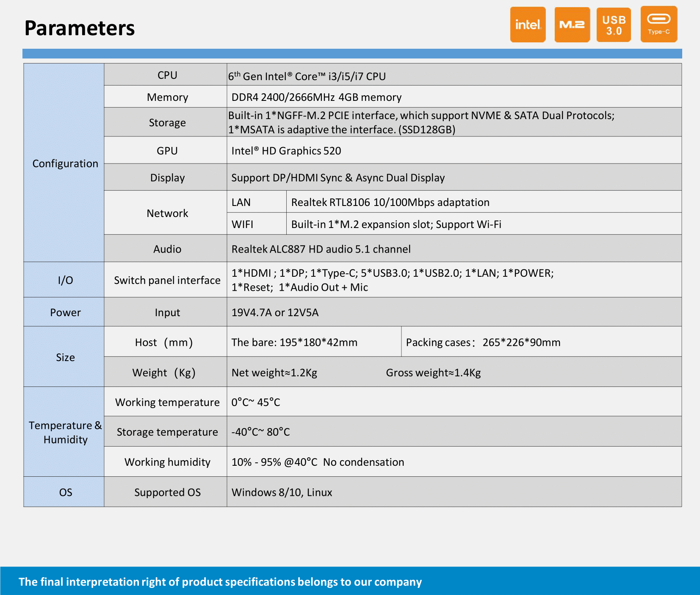Screen dimensions: 700x595
Task: Click Intel HD Graphics 520 value
Action: pyautogui.click(x=286, y=150)
